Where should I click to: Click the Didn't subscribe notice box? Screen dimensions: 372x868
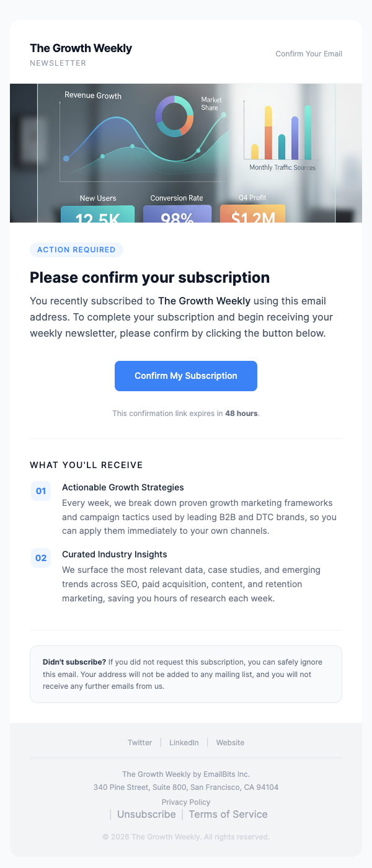pyautogui.click(x=185, y=673)
